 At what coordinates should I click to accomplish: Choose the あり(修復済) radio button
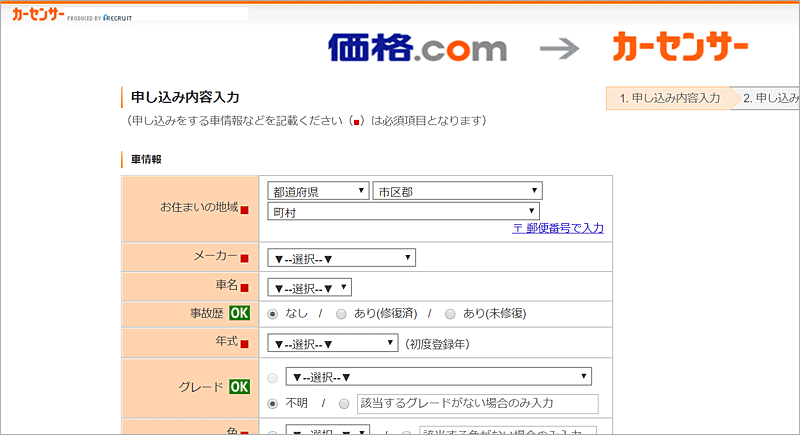pyautogui.click(x=342, y=314)
